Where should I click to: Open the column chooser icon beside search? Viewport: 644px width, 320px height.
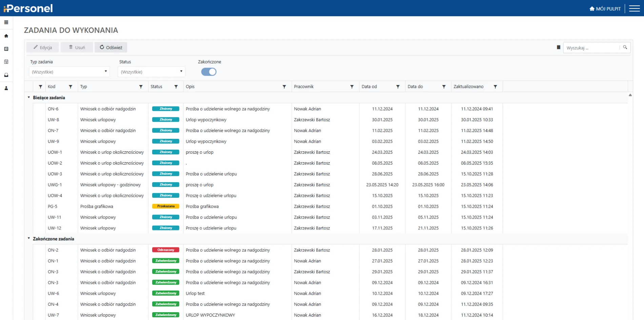pos(558,48)
